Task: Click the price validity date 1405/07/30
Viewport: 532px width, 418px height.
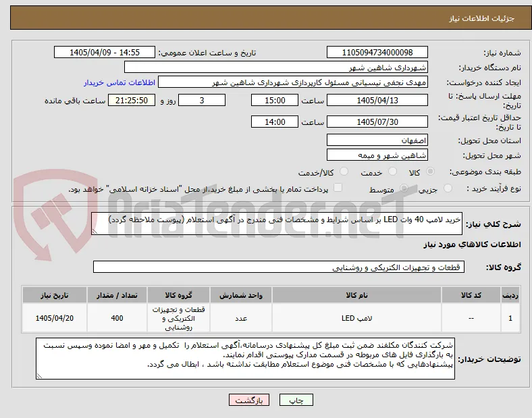Action: [x=377, y=122]
